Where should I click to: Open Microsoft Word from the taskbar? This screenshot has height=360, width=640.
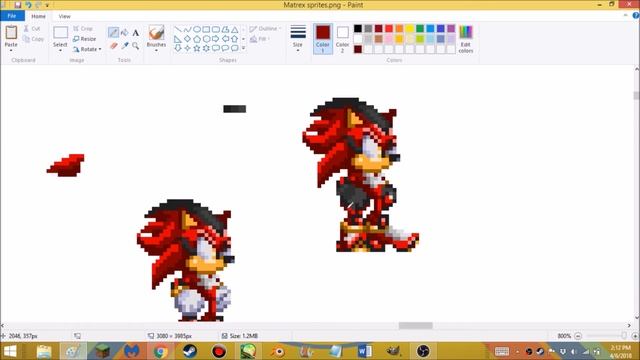click(x=364, y=351)
